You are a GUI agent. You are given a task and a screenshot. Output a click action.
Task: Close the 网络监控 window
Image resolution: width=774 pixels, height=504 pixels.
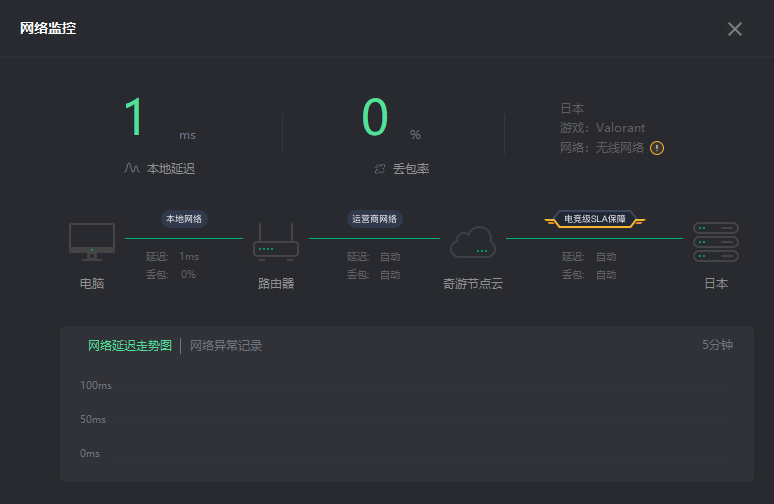735,29
